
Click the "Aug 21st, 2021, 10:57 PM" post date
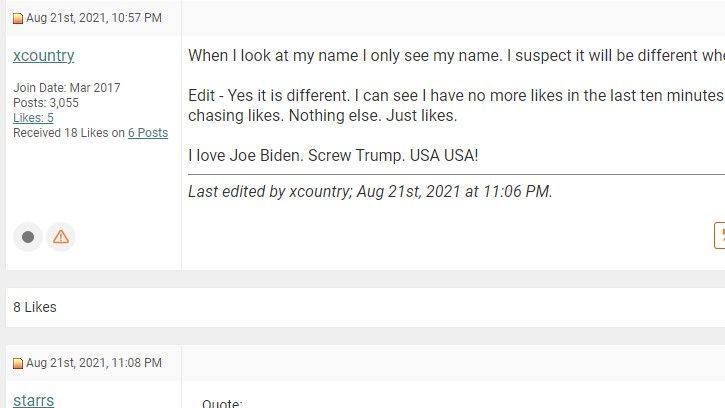pyautogui.click(x=93, y=18)
